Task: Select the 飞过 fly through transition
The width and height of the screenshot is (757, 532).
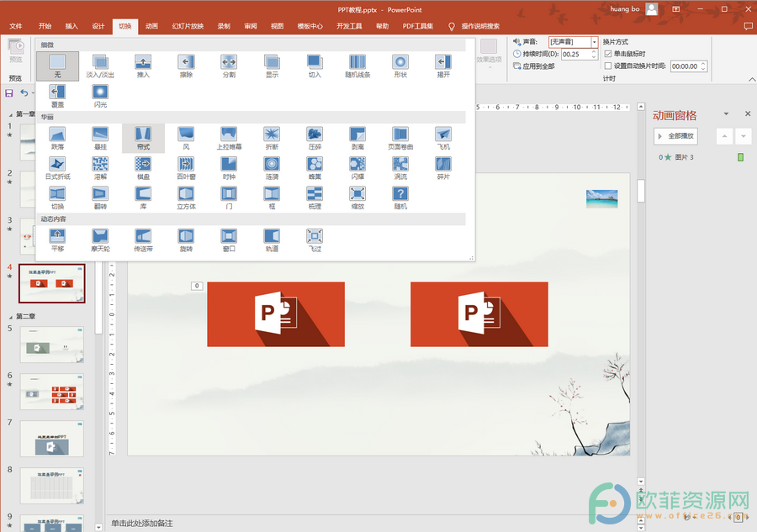Action: [x=315, y=240]
